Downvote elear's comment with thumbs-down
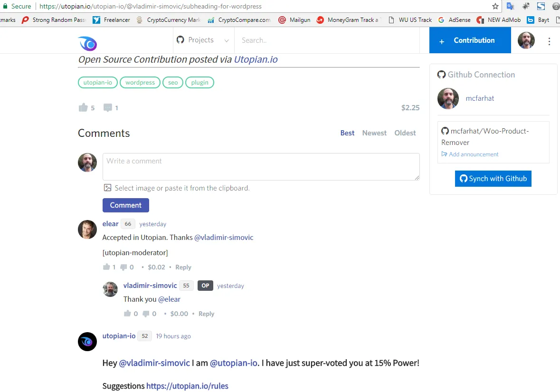This screenshot has width=560, height=392. click(123, 267)
